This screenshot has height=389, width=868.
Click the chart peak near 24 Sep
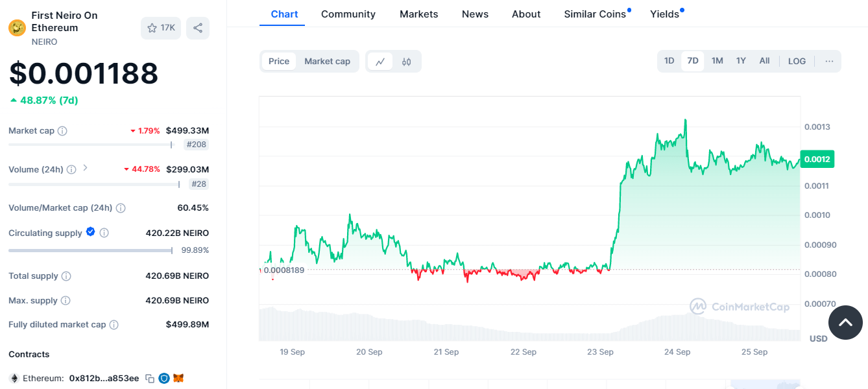(685, 121)
